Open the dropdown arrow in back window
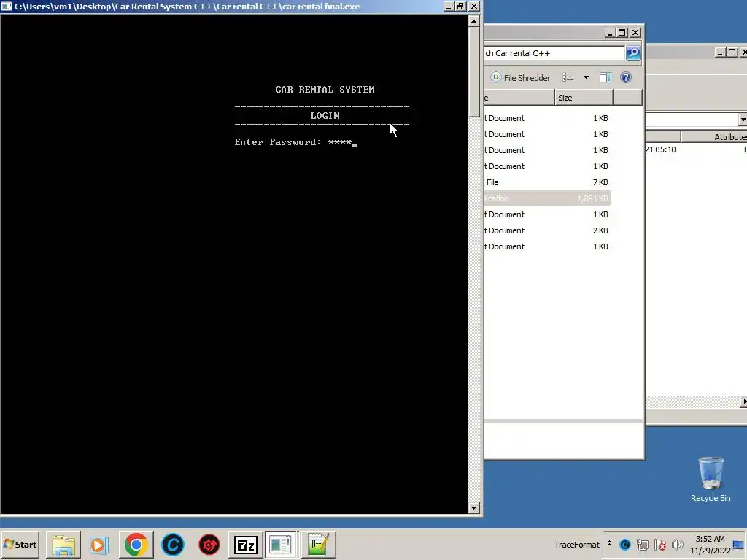The image size is (747, 560). click(x=743, y=119)
